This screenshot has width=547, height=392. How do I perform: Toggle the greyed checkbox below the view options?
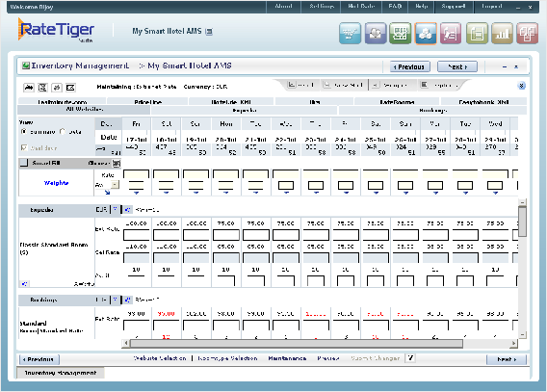click(x=24, y=148)
